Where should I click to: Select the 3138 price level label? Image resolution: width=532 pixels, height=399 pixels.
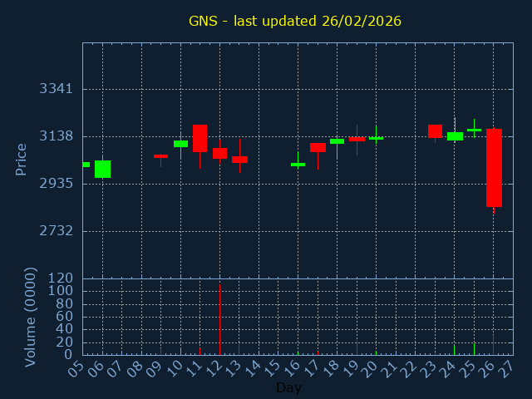click(57, 136)
